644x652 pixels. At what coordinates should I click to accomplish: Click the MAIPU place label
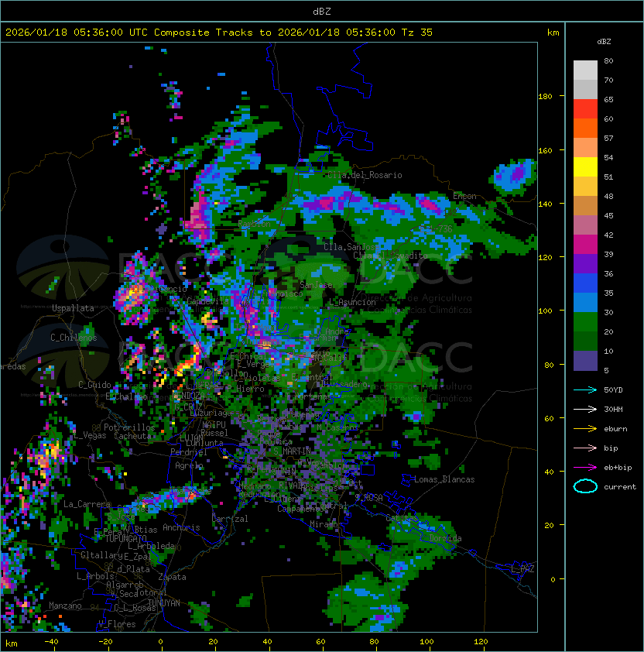click(214, 424)
